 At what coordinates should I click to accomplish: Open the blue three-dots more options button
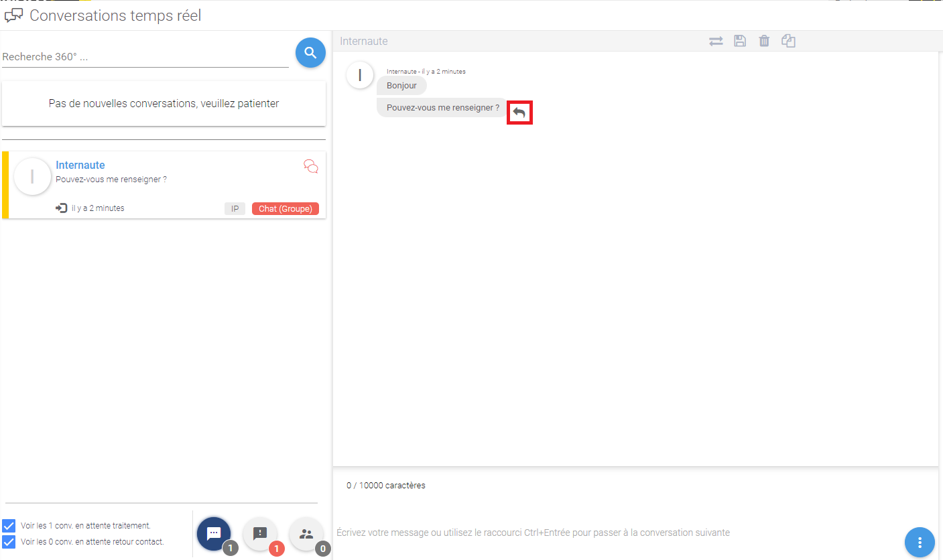[920, 542]
